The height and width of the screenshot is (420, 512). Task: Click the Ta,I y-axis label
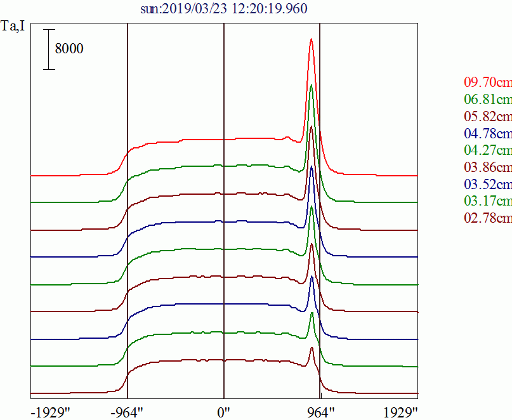(x=15, y=27)
